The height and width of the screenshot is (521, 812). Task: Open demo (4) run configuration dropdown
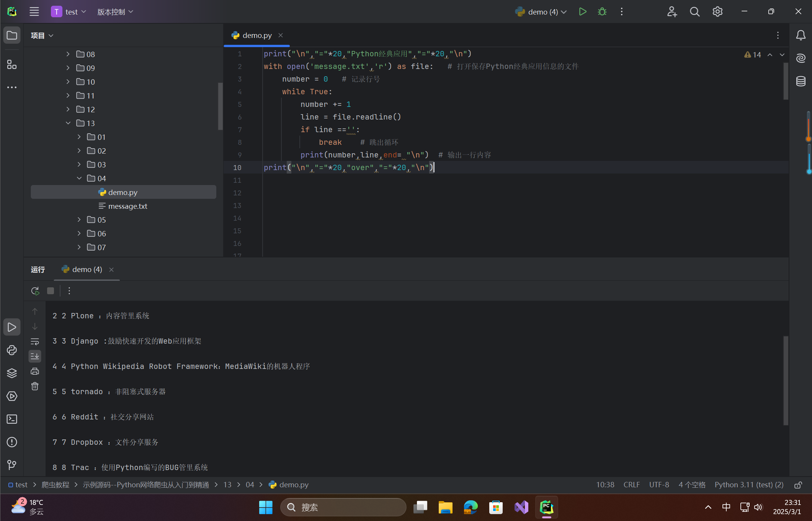pyautogui.click(x=541, y=12)
